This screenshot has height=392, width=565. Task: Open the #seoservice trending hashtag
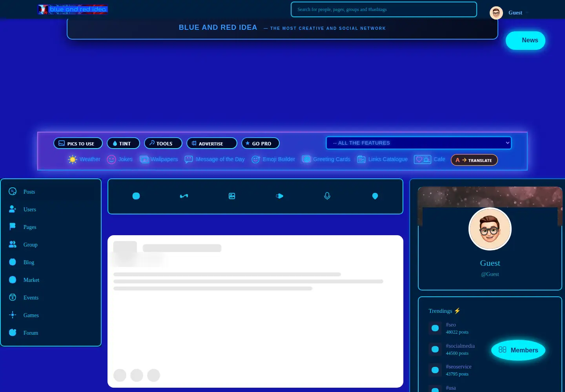459,367
